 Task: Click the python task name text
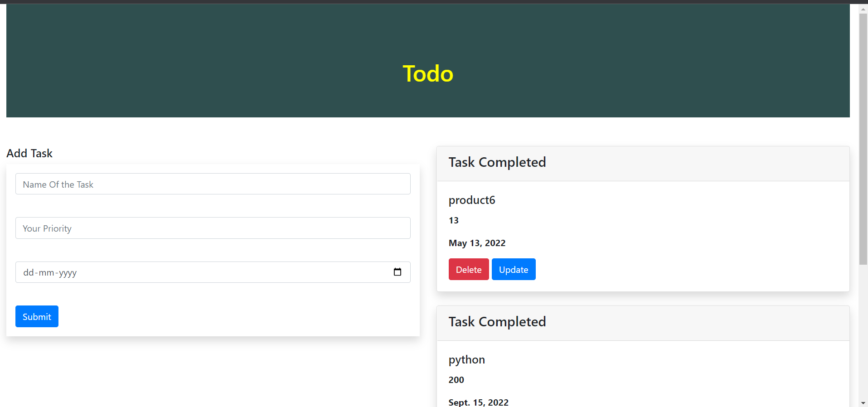coord(466,359)
